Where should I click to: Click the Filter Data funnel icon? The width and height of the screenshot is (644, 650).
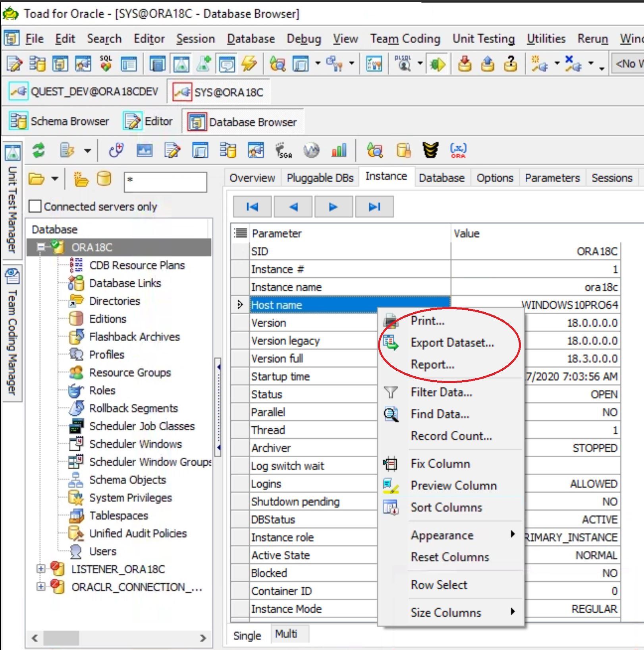(x=391, y=392)
